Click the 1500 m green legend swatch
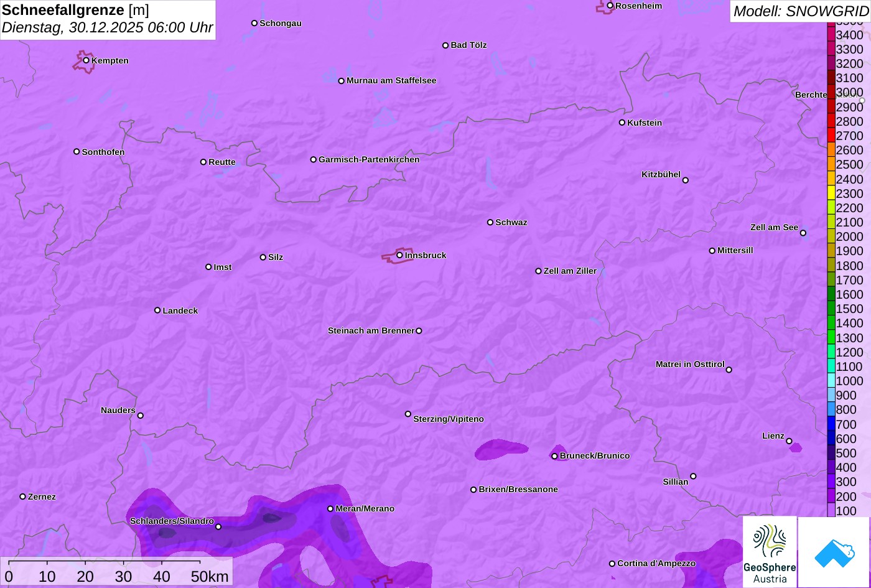Image resolution: width=871 pixels, height=588 pixels. (x=831, y=308)
